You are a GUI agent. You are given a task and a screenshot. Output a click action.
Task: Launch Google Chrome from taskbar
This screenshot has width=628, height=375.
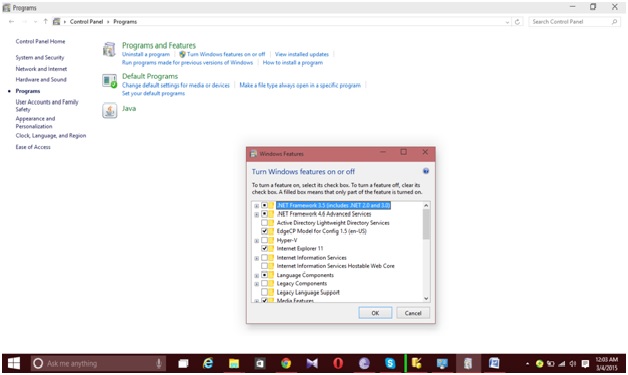click(286, 363)
